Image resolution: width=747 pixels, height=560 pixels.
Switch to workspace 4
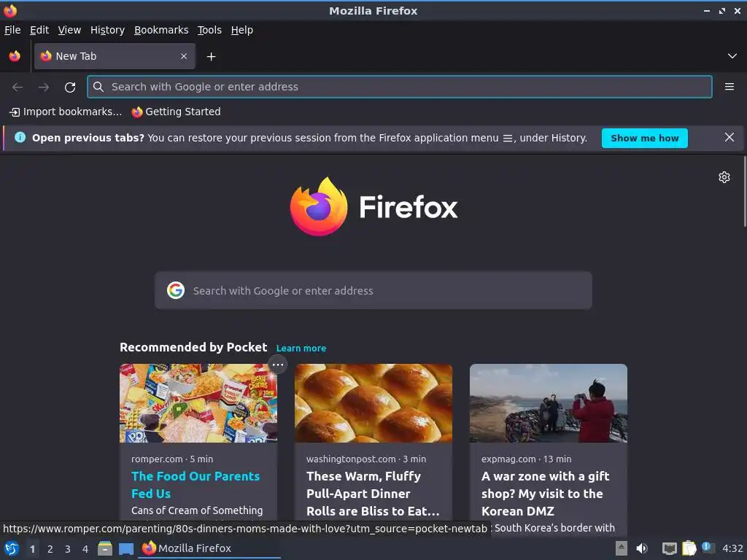pyautogui.click(x=85, y=549)
